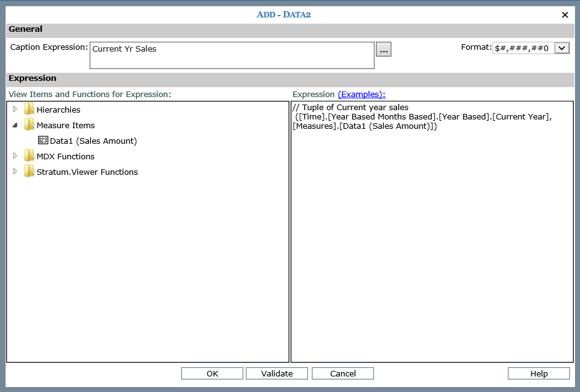This screenshot has height=392, width=580.
Task: Click into the Caption Expression text field
Action: (232, 55)
